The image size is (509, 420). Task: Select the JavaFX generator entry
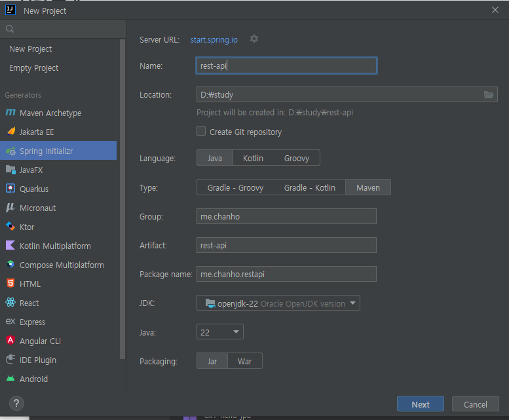click(58, 170)
